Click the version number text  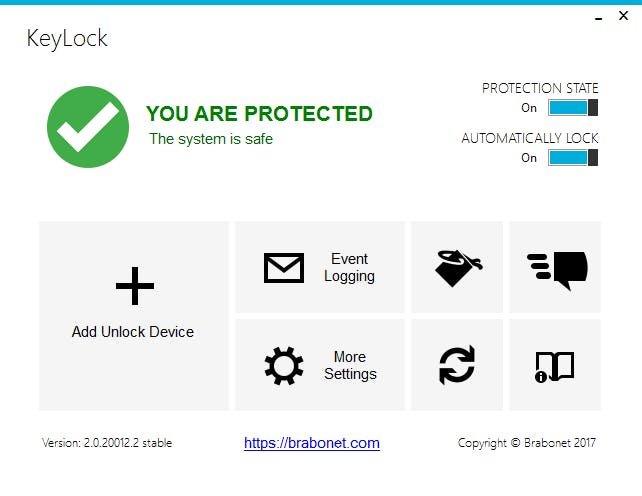tap(107, 443)
